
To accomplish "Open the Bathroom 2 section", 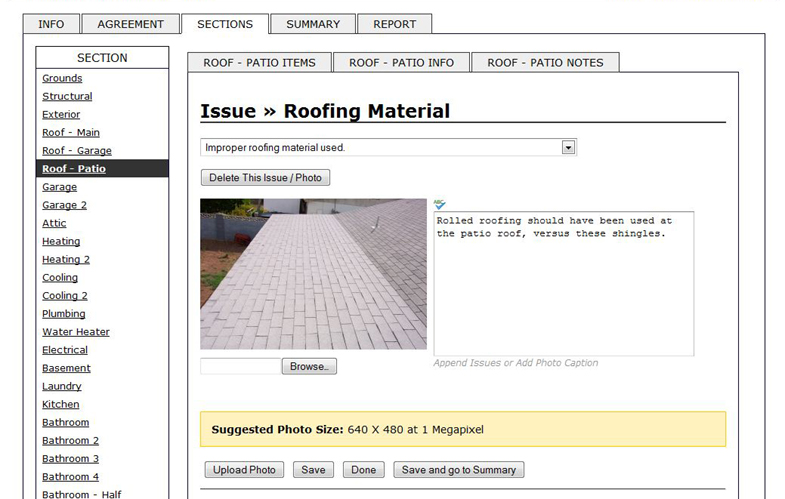I will (x=71, y=440).
